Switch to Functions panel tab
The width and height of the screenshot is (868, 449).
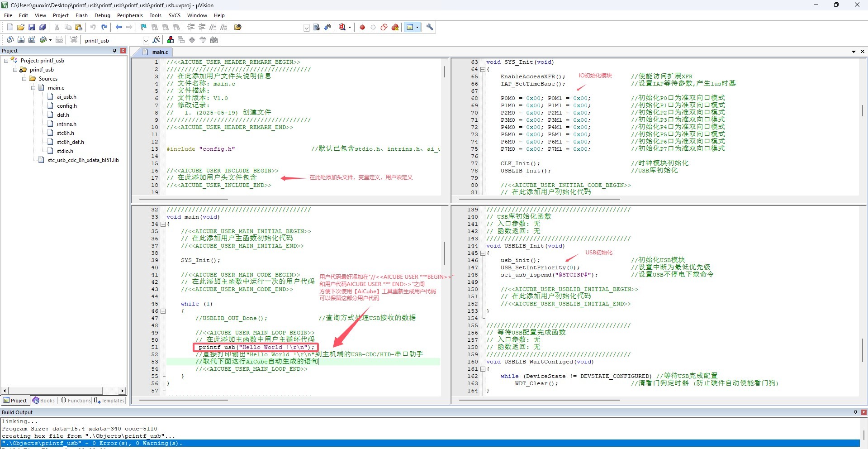tap(76, 401)
